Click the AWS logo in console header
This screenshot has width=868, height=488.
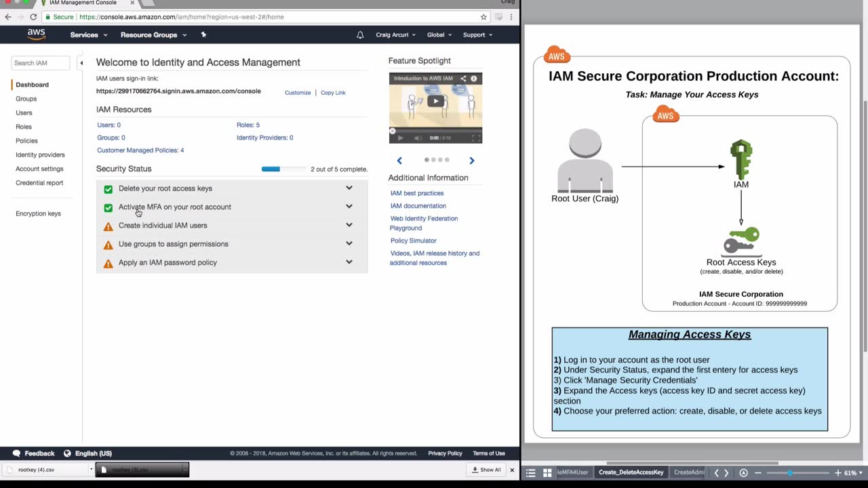tap(37, 35)
